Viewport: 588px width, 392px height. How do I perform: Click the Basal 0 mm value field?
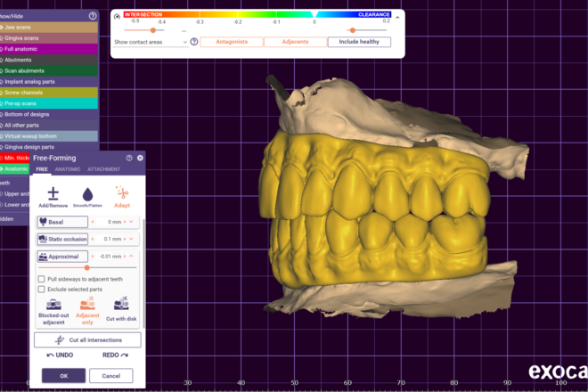coord(109,222)
